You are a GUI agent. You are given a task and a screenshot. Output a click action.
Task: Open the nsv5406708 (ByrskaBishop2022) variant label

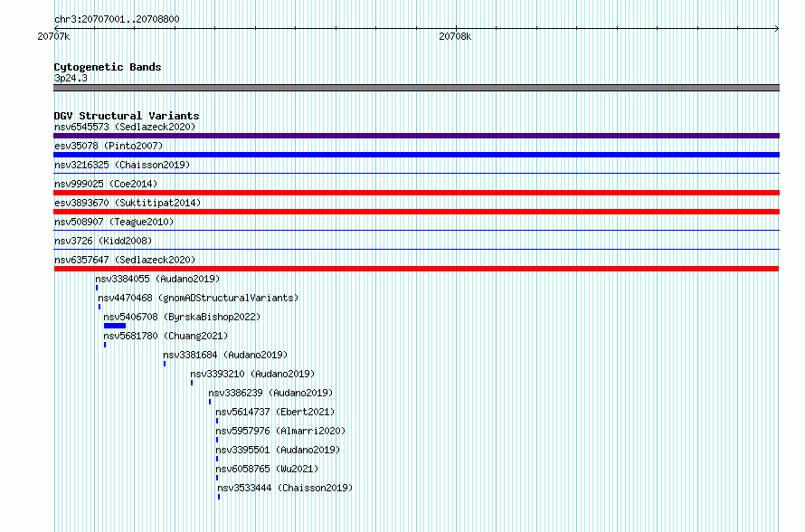[x=182, y=317]
